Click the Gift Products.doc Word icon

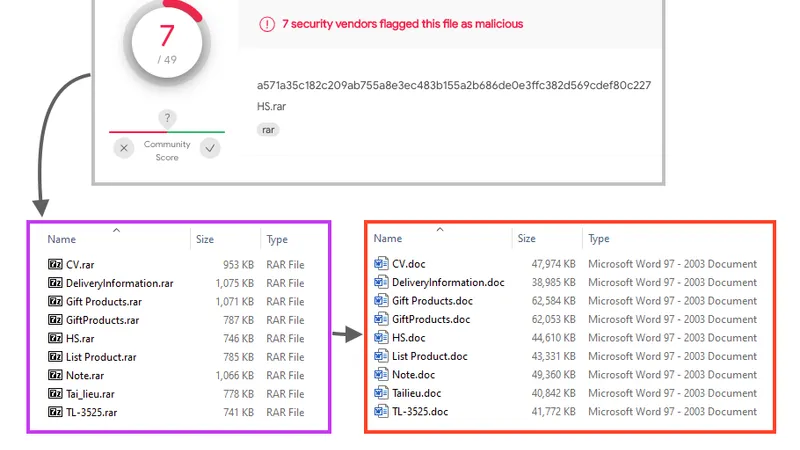[x=381, y=301]
